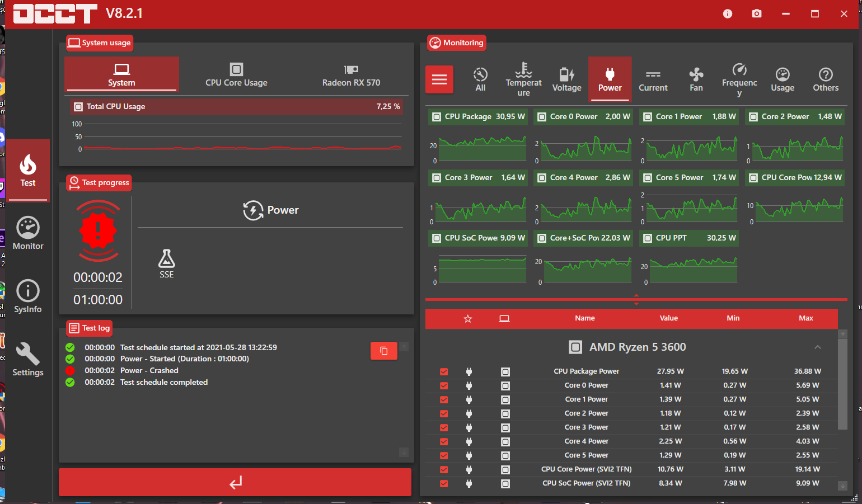Viewport: 862px width, 504px height.
Task: Open the Settings wrench in sidebar
Action: click(x=28, y=360)
